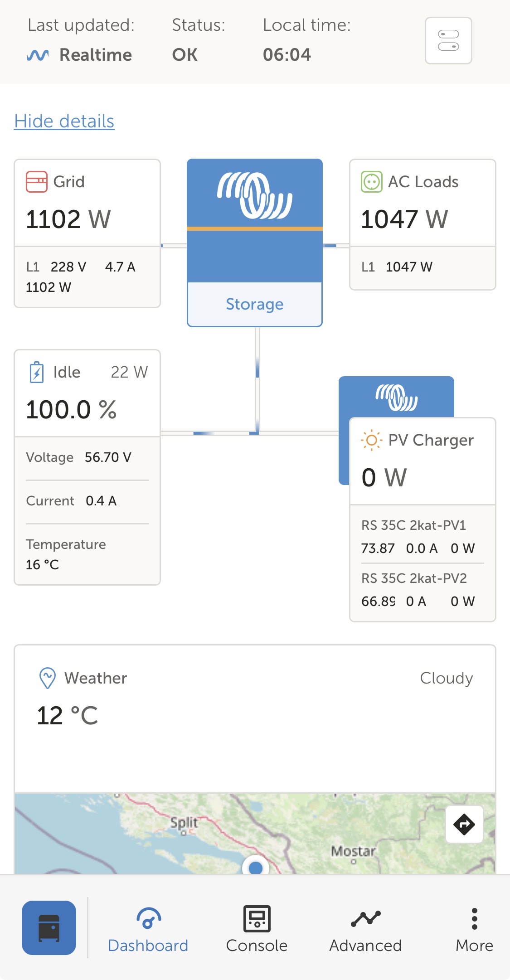Click the Mostar label on the map

pyautogui.click(x=353, y=851)
